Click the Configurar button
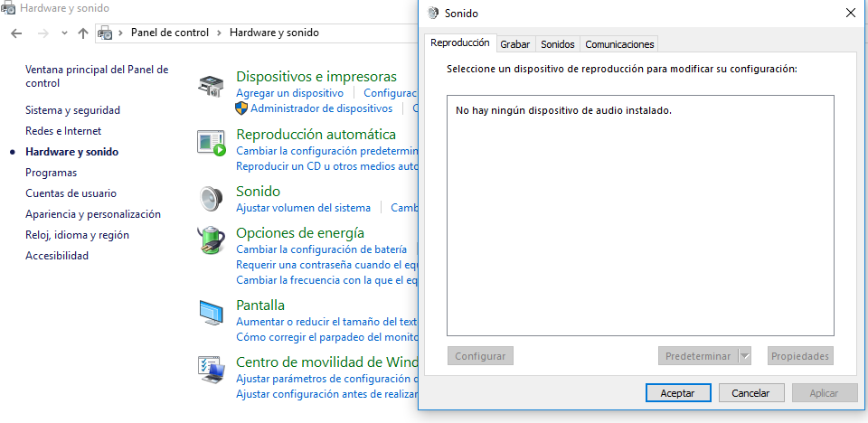Image resolution: width=868 pixels, height=423 pixels. pos(480,356)
